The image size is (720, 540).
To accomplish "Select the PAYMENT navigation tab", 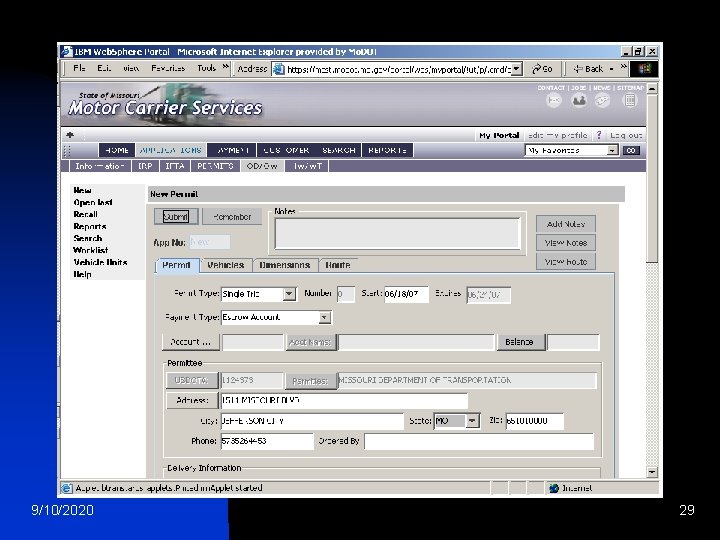I will click(232, 150).
